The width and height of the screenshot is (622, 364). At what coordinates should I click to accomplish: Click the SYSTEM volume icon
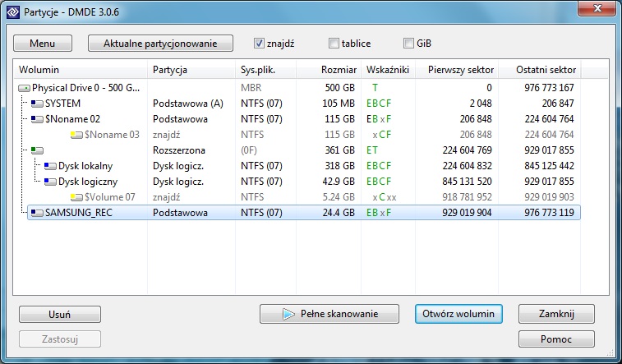point(37,104)
